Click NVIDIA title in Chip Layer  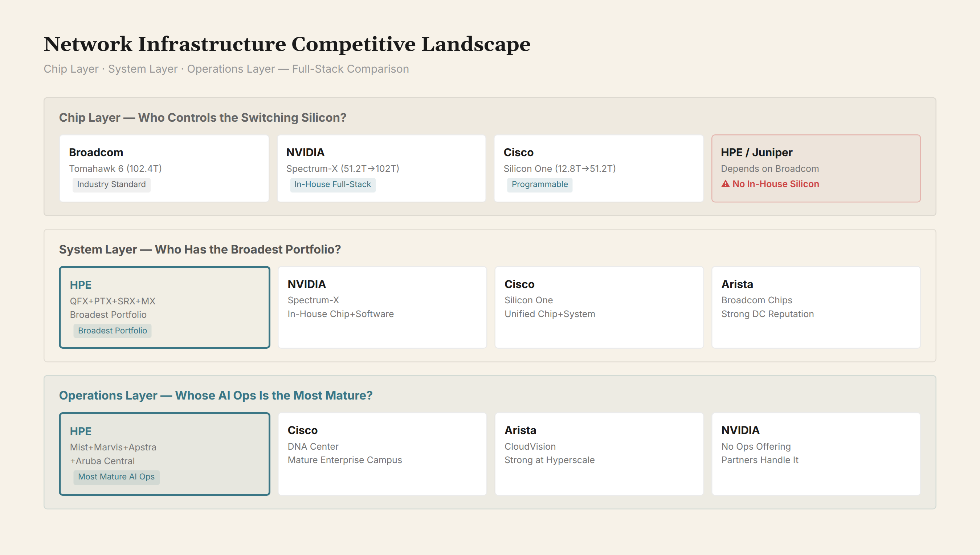(306, 153)
